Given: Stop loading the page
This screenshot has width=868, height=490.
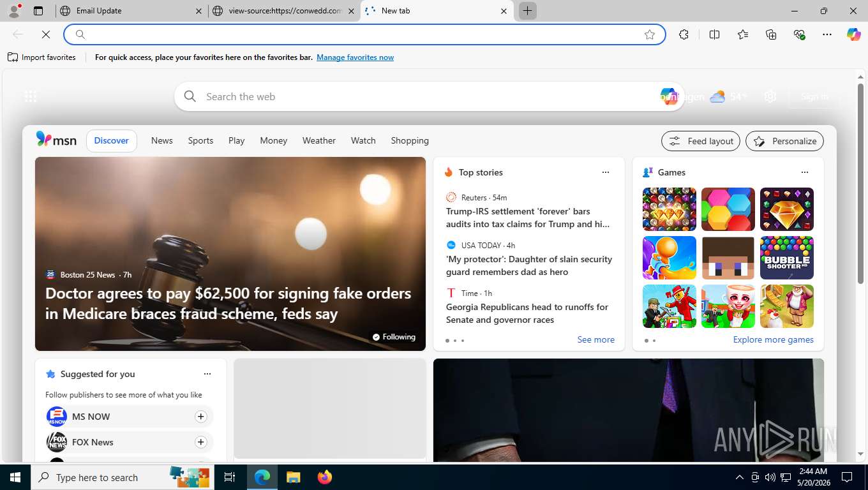Looking at the screenshot, I should pos(46,34).
